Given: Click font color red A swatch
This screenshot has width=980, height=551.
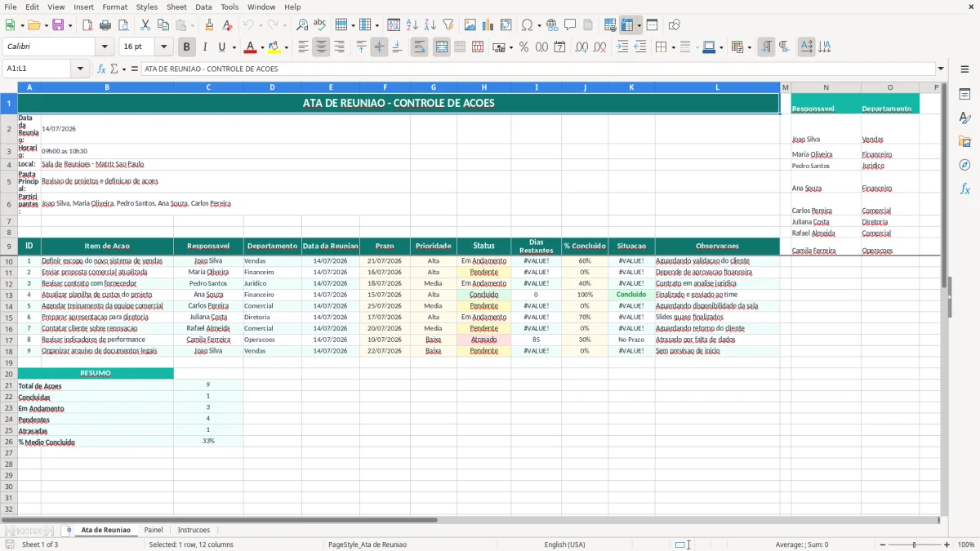Looking at the screenshot, I should [x=251, y=47].
